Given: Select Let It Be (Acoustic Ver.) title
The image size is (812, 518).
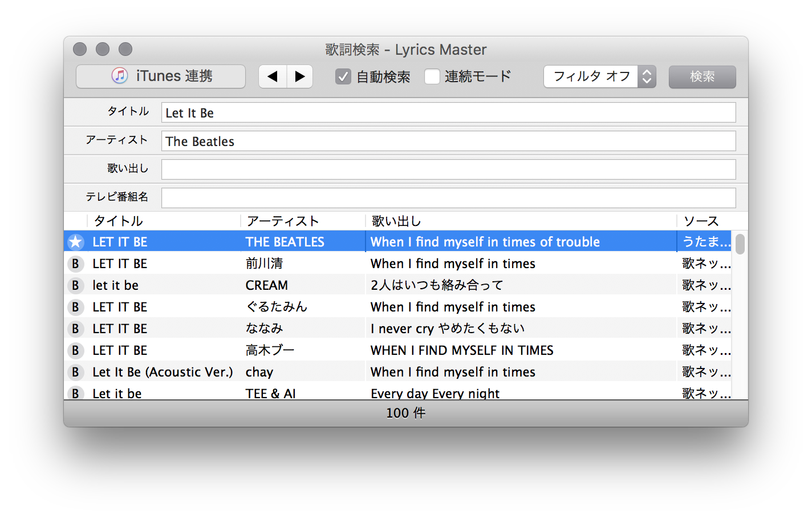Looking at the screenshot, I should (163, 372).
